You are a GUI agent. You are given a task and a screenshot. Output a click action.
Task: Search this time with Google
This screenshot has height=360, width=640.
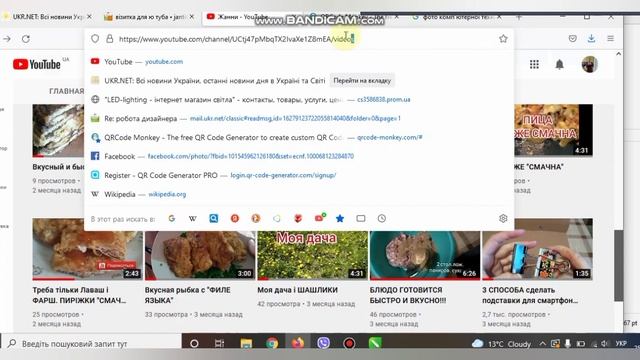[172, 218]
